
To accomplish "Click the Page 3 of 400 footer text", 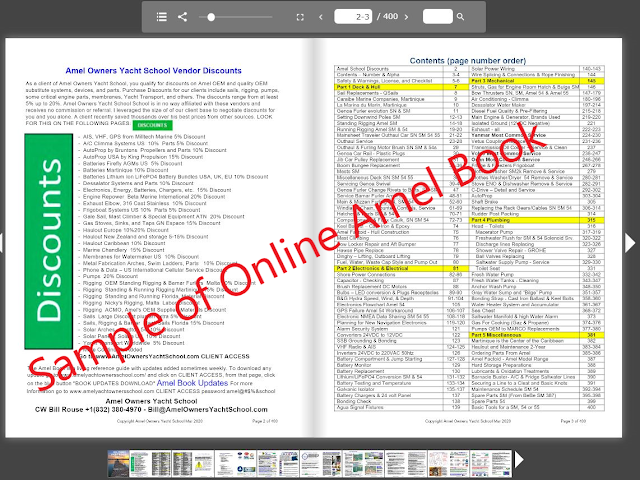I will (573, 421).
